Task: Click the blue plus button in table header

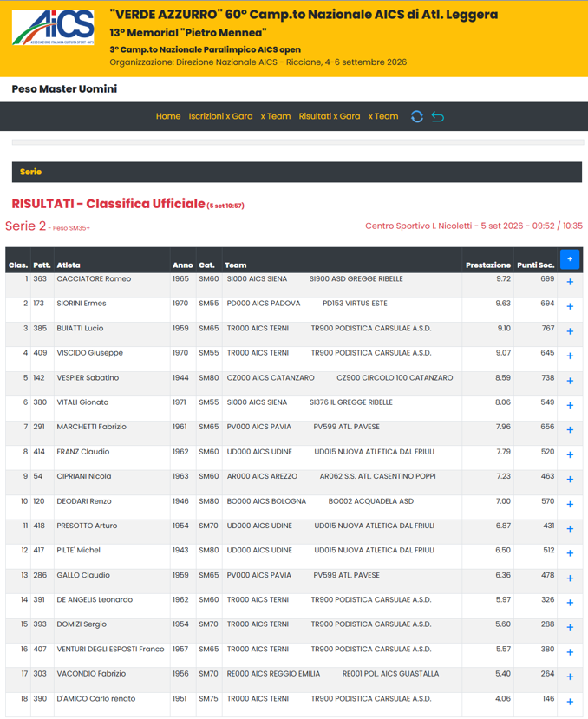Action: point(570,259)
